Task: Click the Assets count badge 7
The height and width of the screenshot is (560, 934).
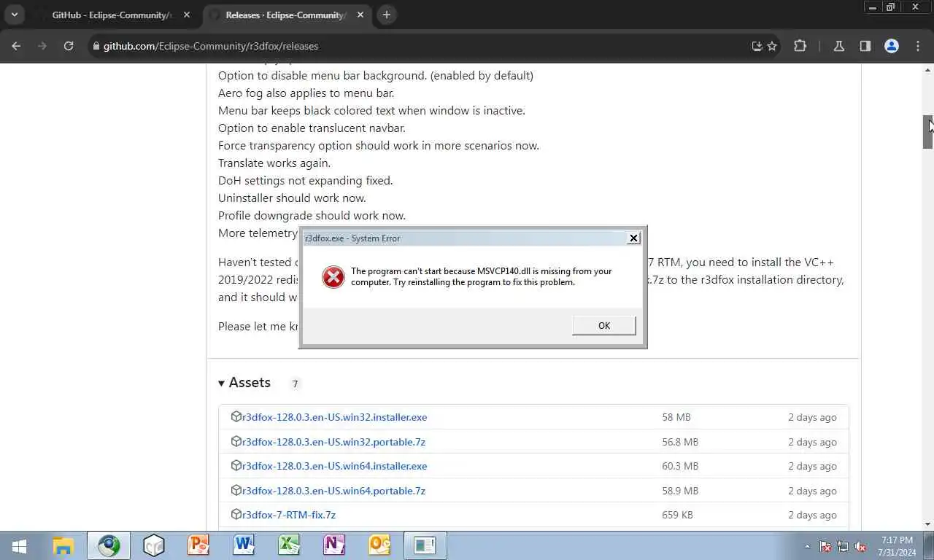Action: 295,384
